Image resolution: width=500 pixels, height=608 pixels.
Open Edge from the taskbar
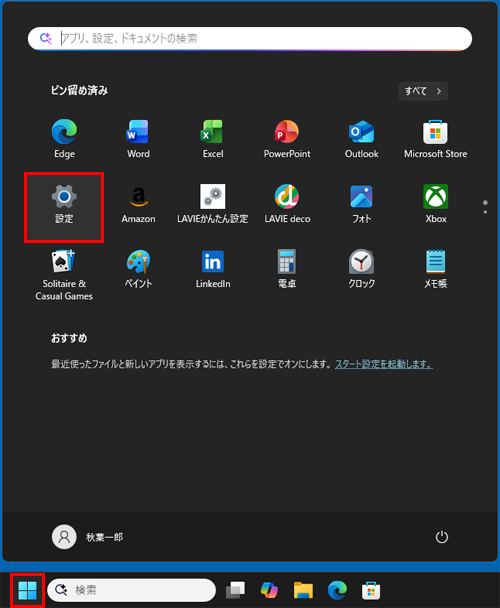pyautogui.click(x=337, y=590)
